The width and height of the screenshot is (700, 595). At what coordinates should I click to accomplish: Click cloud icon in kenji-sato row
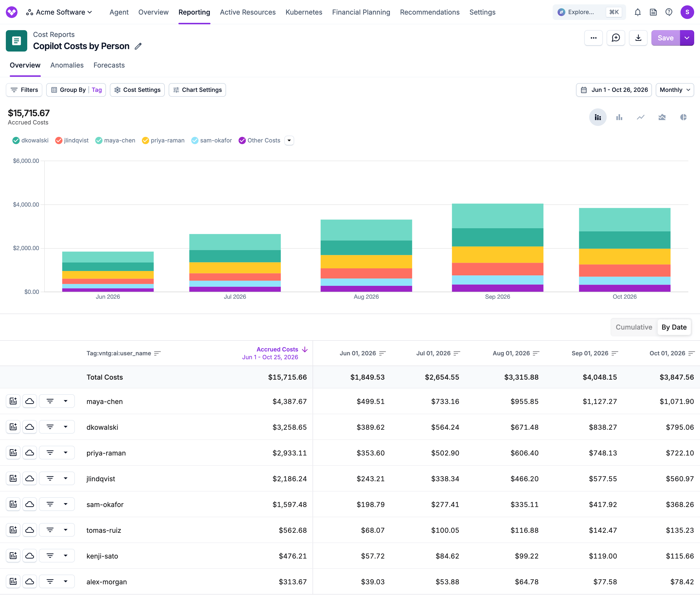[30, 556]
